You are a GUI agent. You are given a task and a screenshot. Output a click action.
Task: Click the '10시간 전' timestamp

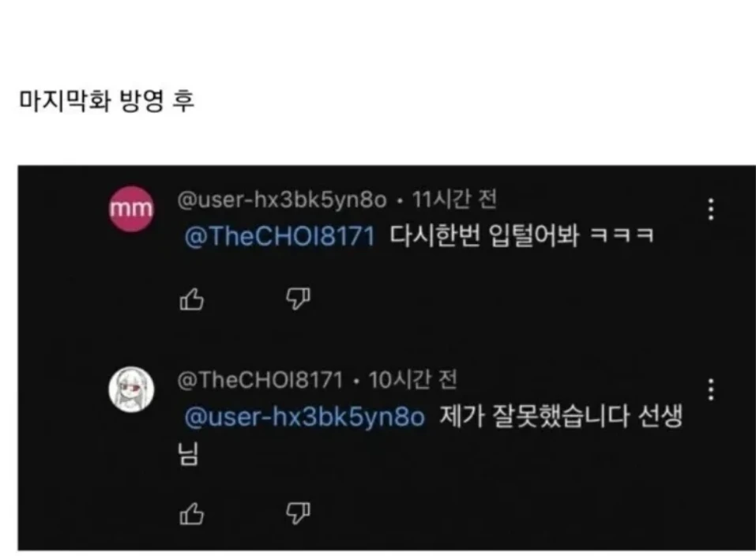(412, 381)
